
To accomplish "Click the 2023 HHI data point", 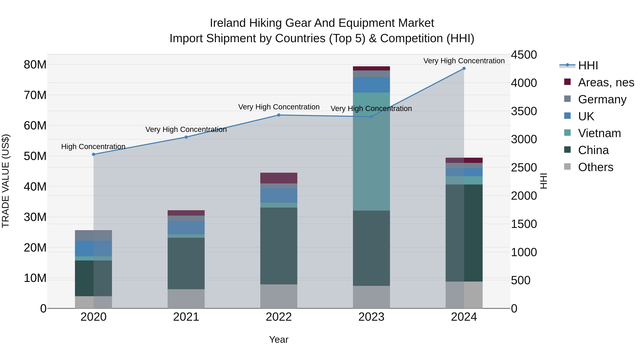I will pyautogui.click(x=371, y=117).
